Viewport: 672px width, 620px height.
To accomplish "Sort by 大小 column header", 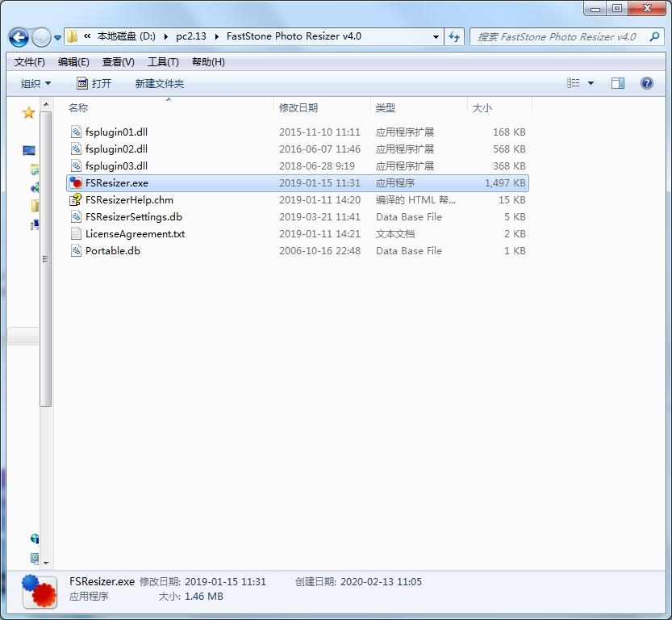I will point(482,107).
